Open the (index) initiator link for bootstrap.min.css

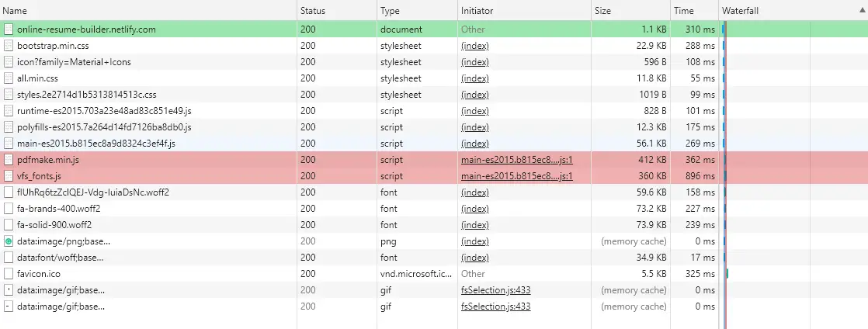tap(475, 46)
